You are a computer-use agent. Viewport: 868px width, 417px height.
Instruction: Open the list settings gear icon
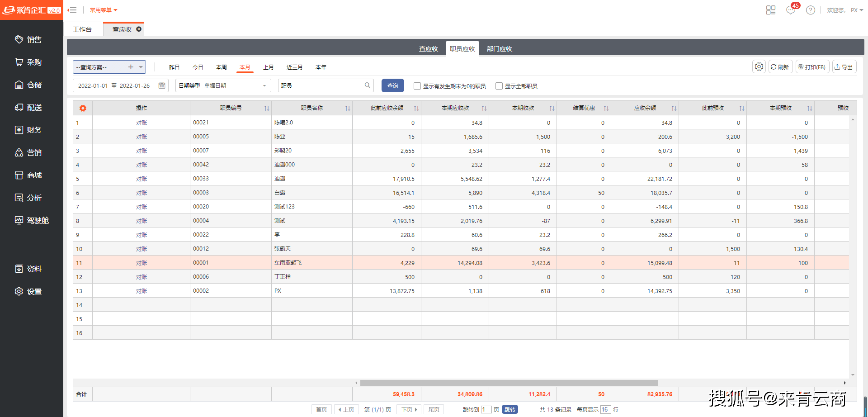point(759,66)
